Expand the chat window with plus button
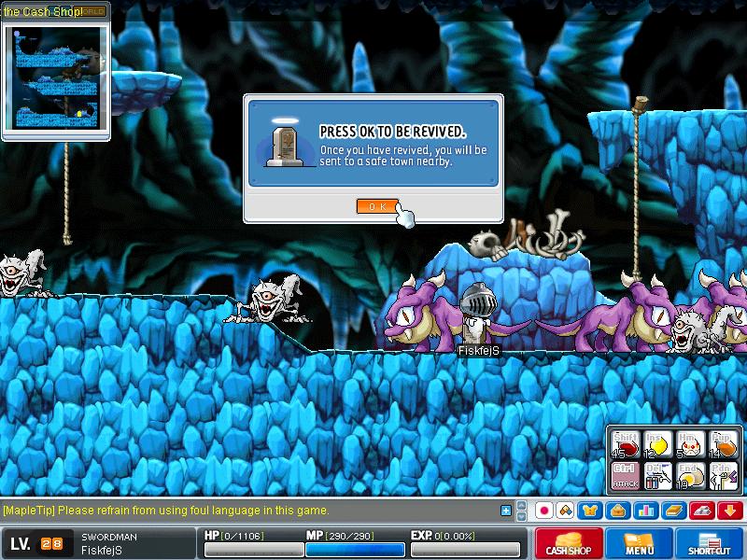The width and height of the screenshot is (747, 560). (506, 511)
